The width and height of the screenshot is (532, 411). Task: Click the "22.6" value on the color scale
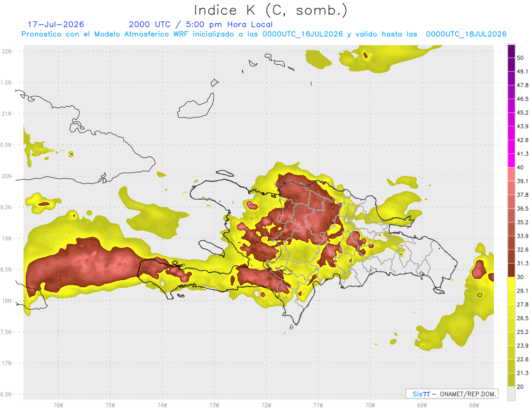522,359
